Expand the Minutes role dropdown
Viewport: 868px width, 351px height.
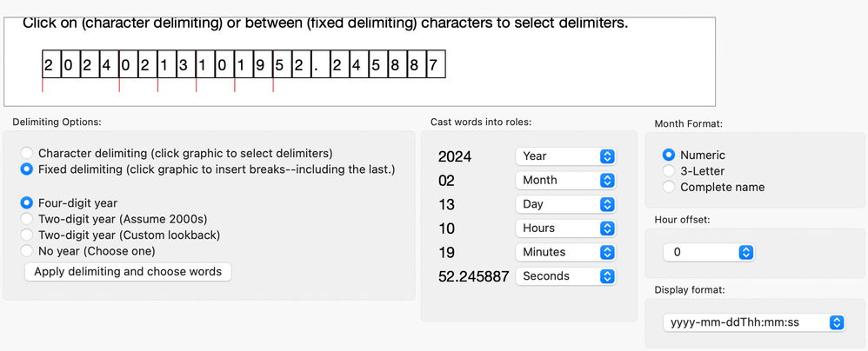[x=565, y=252]
